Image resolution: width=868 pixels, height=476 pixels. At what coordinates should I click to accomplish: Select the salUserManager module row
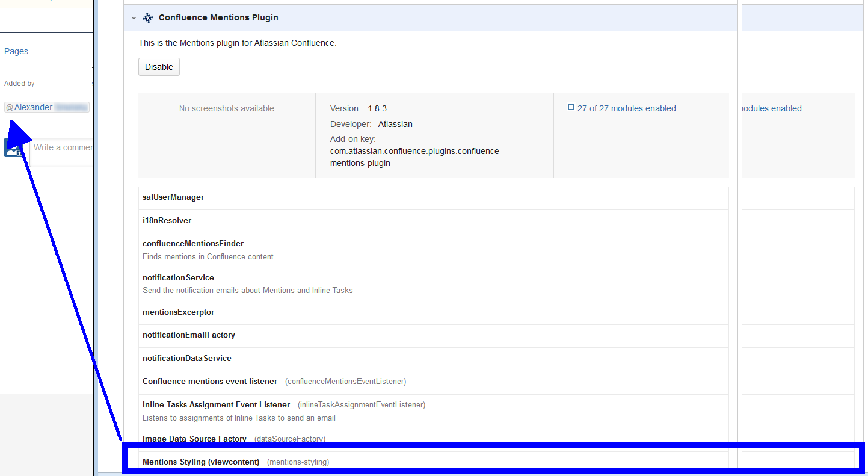click(433, 198)
